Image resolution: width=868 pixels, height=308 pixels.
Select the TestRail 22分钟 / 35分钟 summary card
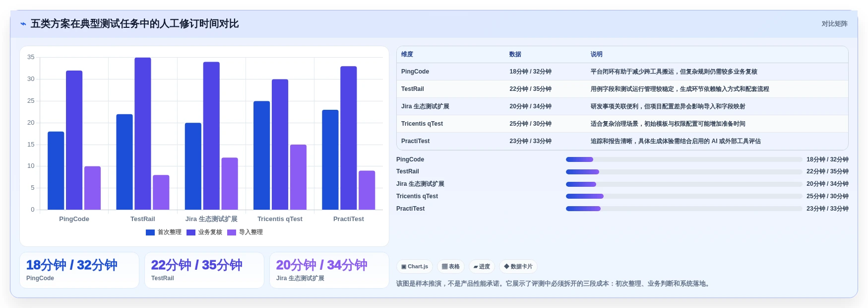click(x=204, y=270)
